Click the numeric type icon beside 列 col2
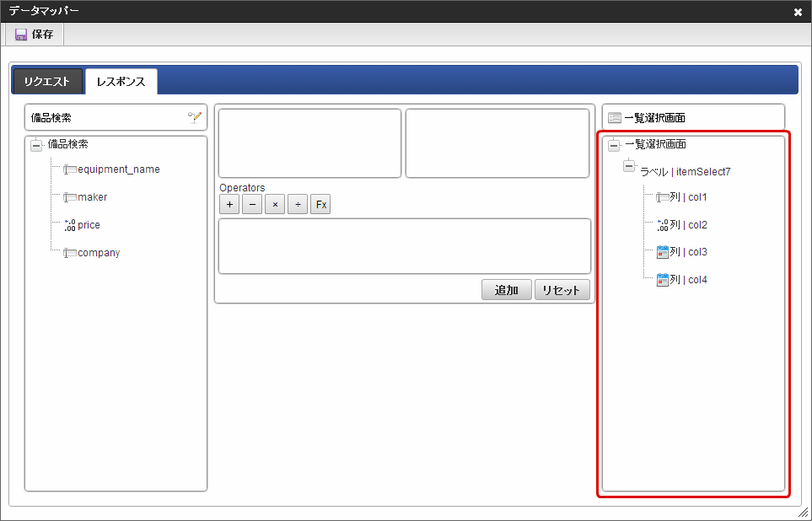The image size is (812, 521). (x=664, y=224)
